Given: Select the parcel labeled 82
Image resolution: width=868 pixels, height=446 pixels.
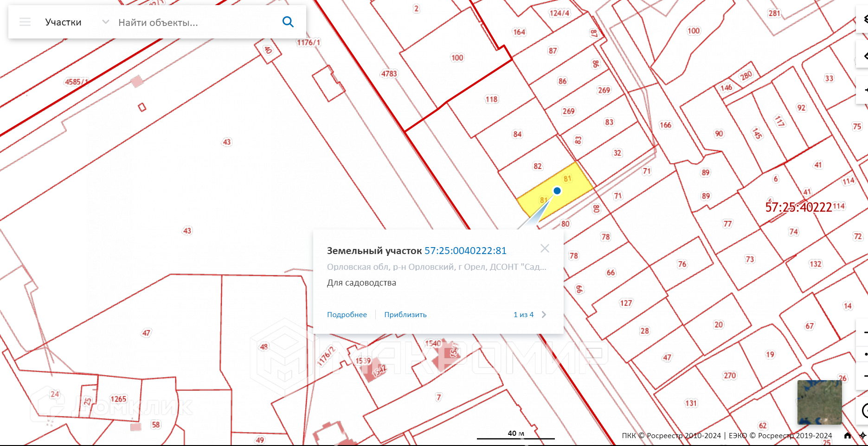Looking at the screenshot, I should coord(538,166).
